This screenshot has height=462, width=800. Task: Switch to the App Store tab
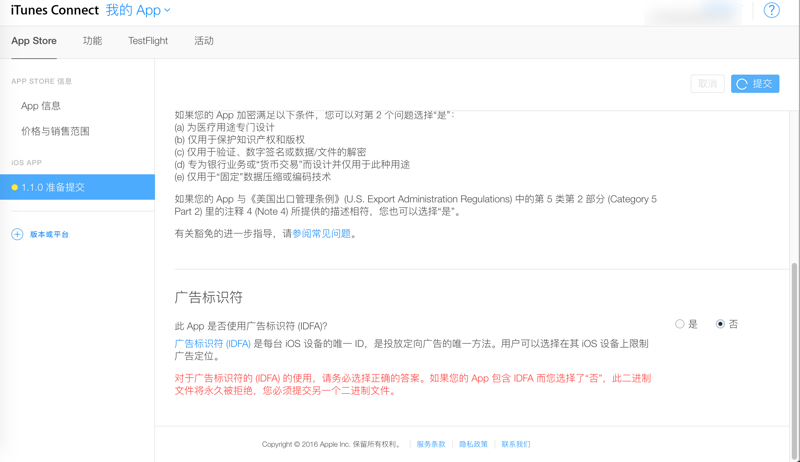(34, 41)
